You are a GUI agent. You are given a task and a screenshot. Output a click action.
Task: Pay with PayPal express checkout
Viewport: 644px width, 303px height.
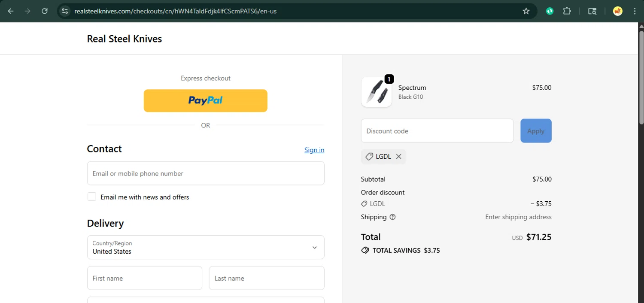pyautogui.click(x=206, y=100)
